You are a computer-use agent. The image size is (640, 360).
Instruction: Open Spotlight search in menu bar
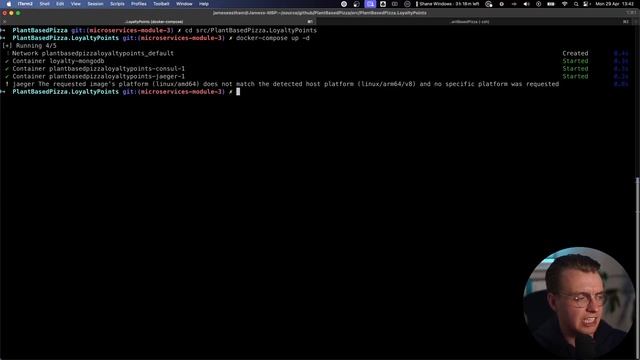(576, 4)
